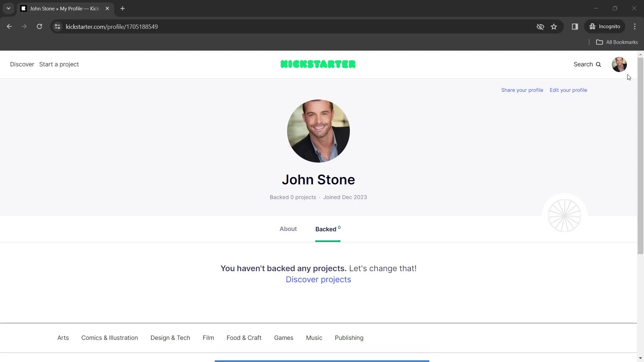Click the browser back navigation arrow
The height and width of the screenshot is (362, 644).
point(10,26)
